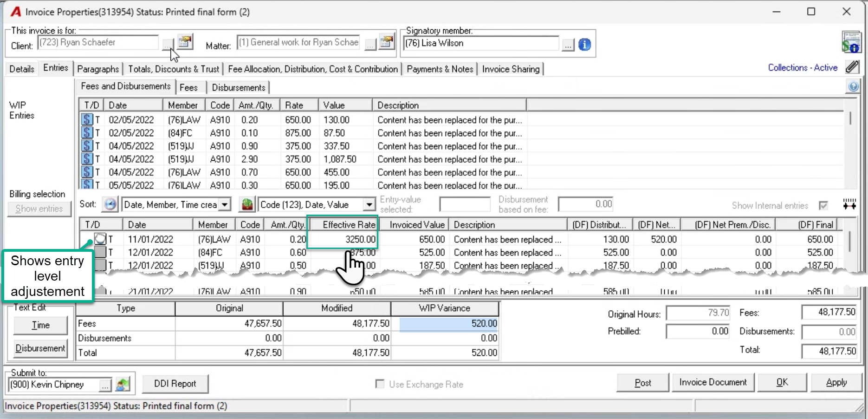Viewport: 868px width, 419px height.
Task: Open the Totals, Discounts & Trust tab
Action: tap(174, 69)
